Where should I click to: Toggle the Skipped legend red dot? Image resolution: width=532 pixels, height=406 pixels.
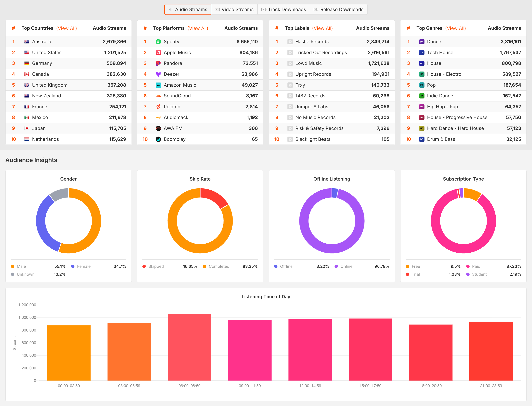point(144,266)
